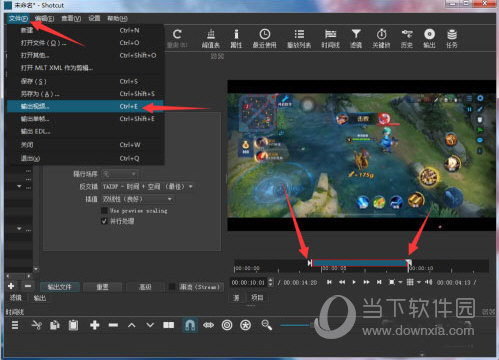Show the Timeline (时间线) toolbar icon
Viewport: 499px width, 360px height.
point(330,39)
